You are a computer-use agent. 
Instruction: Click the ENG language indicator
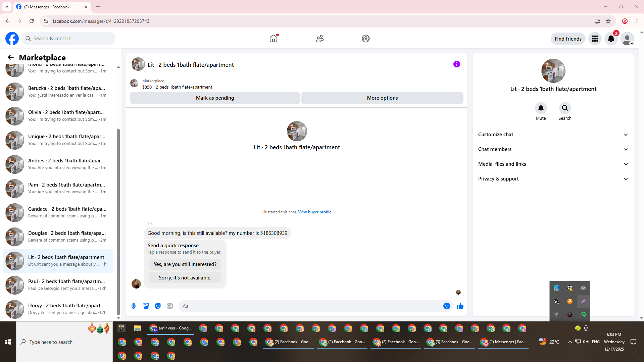pyautogui.click(x=596, y=342)
